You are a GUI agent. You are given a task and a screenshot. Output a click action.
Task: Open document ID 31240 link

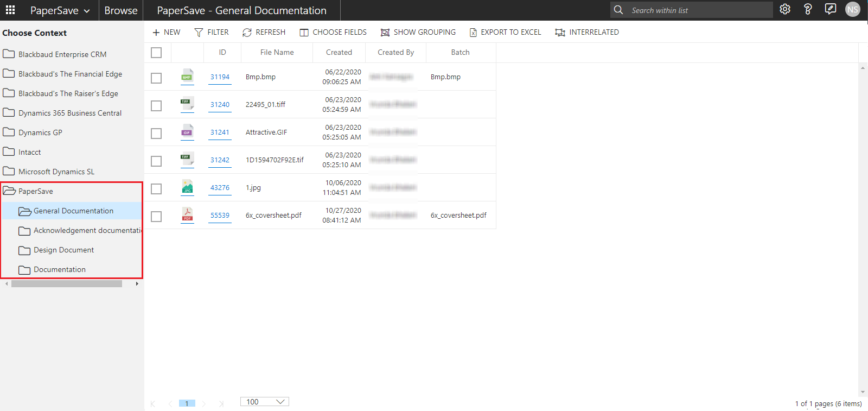tap(220, 105)
